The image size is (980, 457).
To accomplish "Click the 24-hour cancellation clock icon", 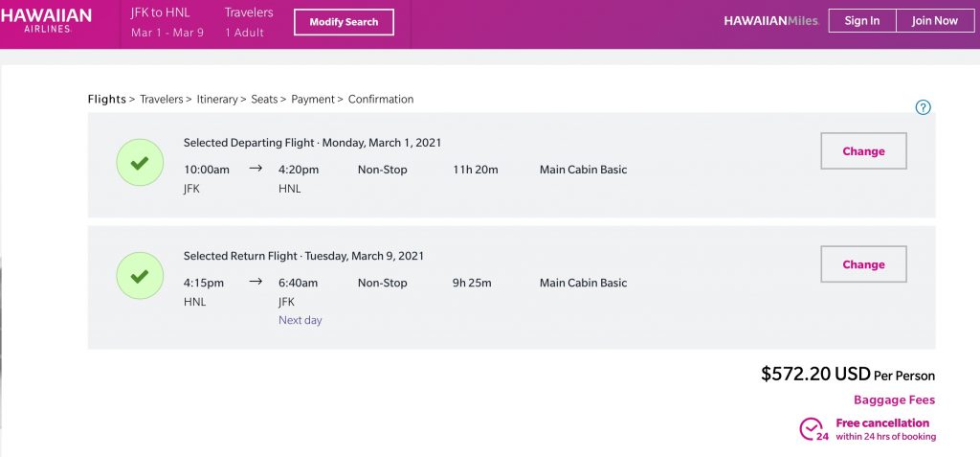I will click(x=812, y=429).
